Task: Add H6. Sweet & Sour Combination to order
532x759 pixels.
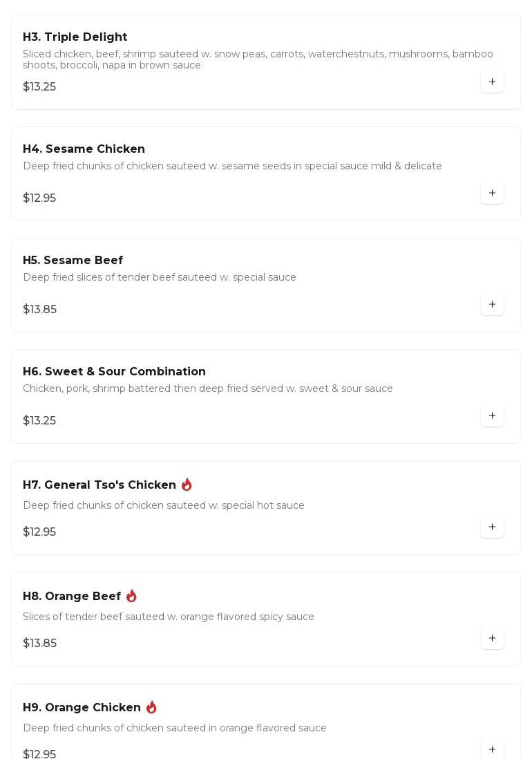Action: pos(492,415)
